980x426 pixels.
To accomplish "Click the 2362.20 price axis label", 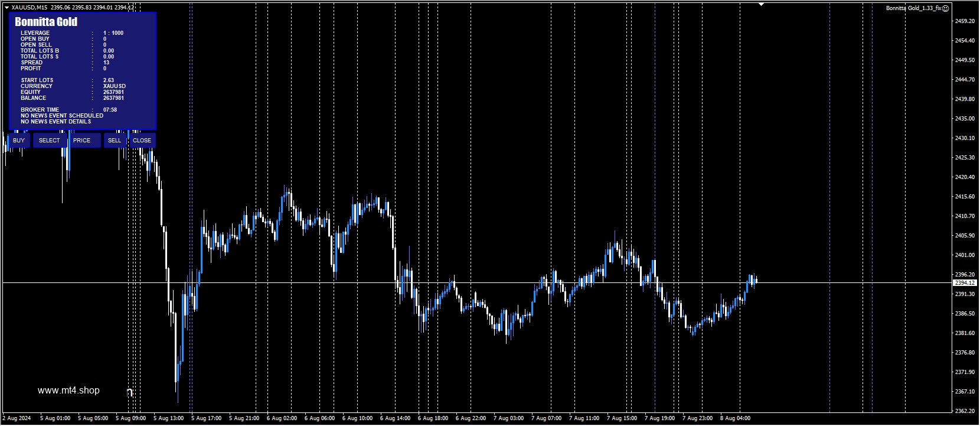I will 965,411.
